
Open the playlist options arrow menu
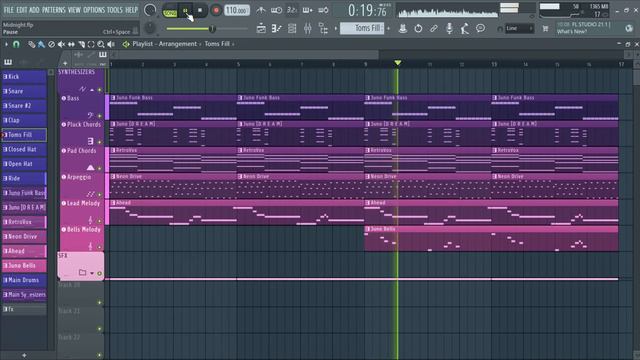click(x=6, y=44)
